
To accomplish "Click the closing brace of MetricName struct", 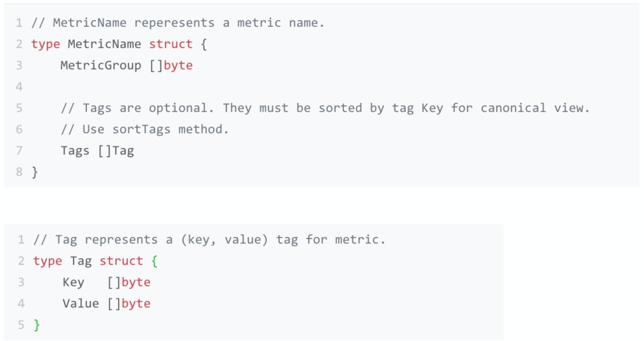I will click(35, 172).
